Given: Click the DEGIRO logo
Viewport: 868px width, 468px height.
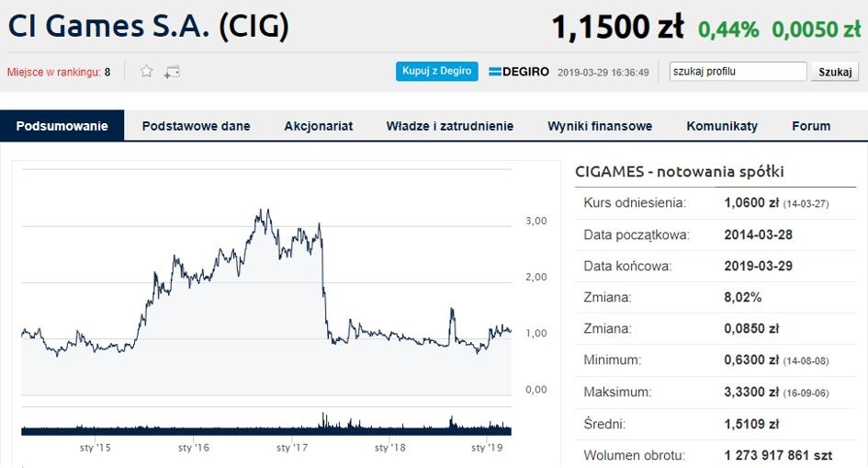Looking at the screenshot, I should click(519, 72).
